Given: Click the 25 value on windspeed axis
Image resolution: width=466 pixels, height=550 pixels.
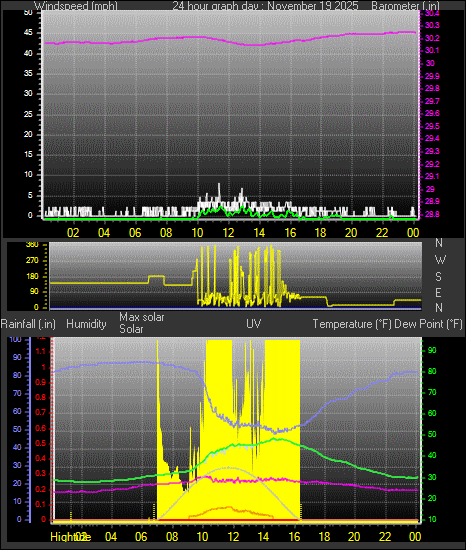Looking at the screenshot, I should coord(28,114).
